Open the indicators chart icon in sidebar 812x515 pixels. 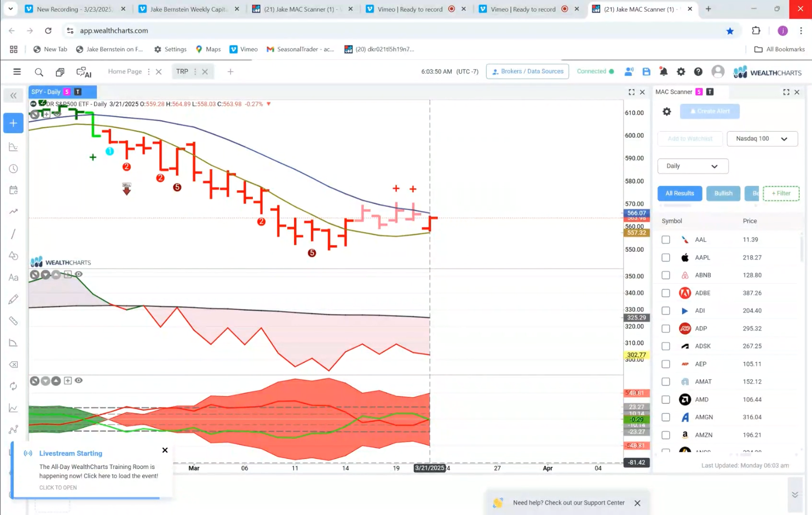click(x=13, y=147)
